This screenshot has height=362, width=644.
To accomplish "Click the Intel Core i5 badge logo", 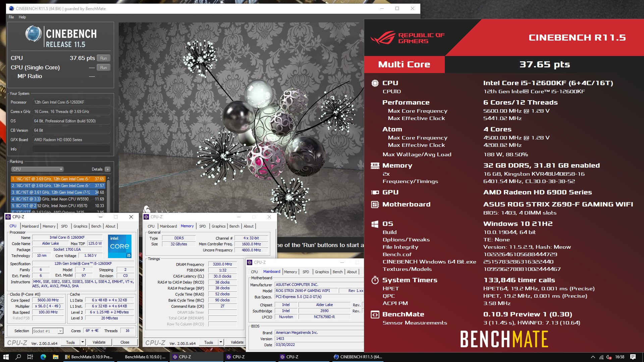I will point(119,246).
